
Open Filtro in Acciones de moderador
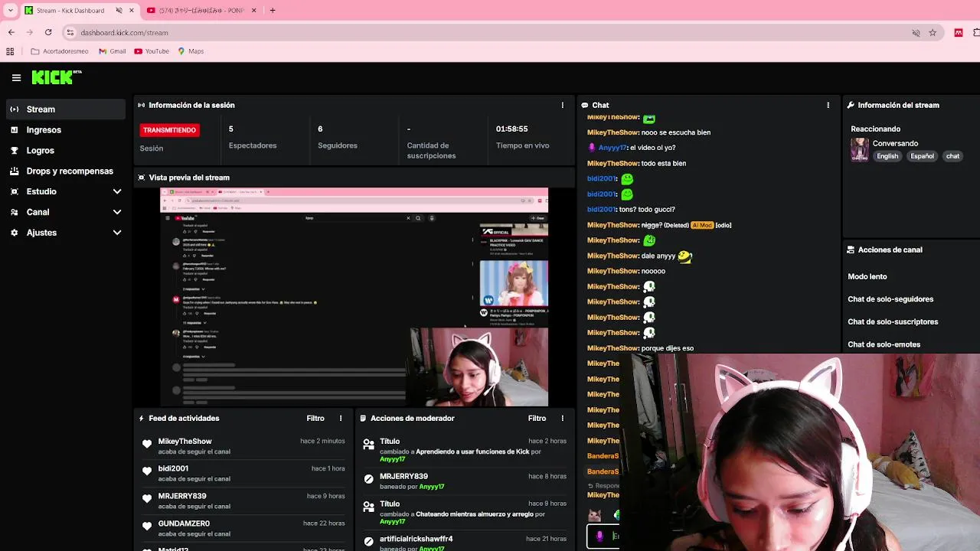point(537,419)
